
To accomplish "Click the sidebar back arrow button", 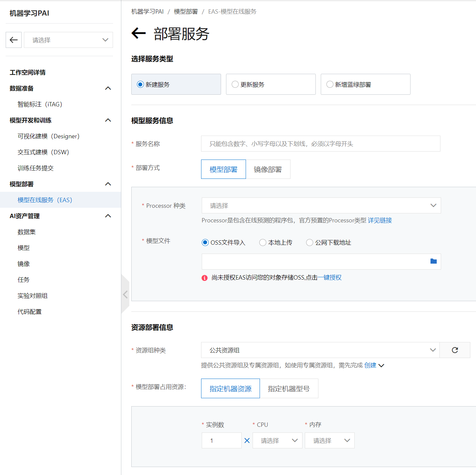I will coord(14,40).
